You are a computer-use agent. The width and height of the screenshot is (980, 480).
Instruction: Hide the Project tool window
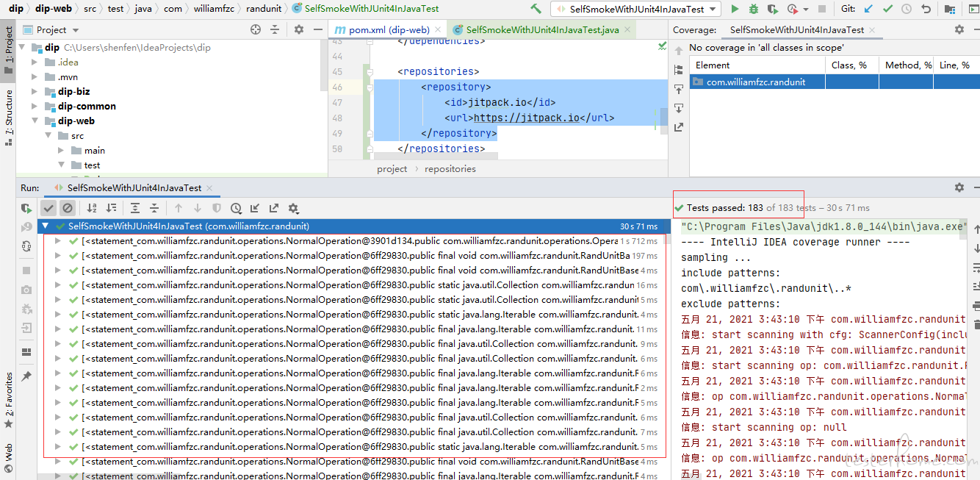(x=317, y=29)
